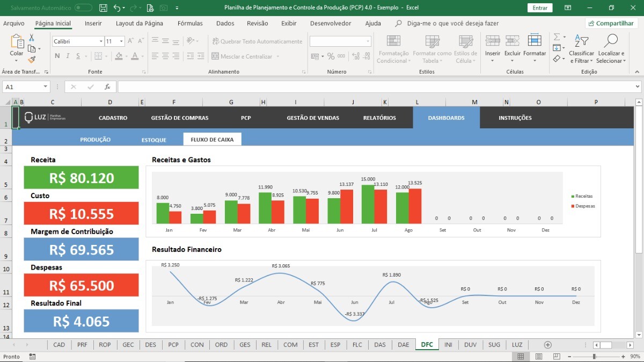The image size is (644, 362).
Task: Click the Cut scissors icon
Action: (x=32, y=38)
